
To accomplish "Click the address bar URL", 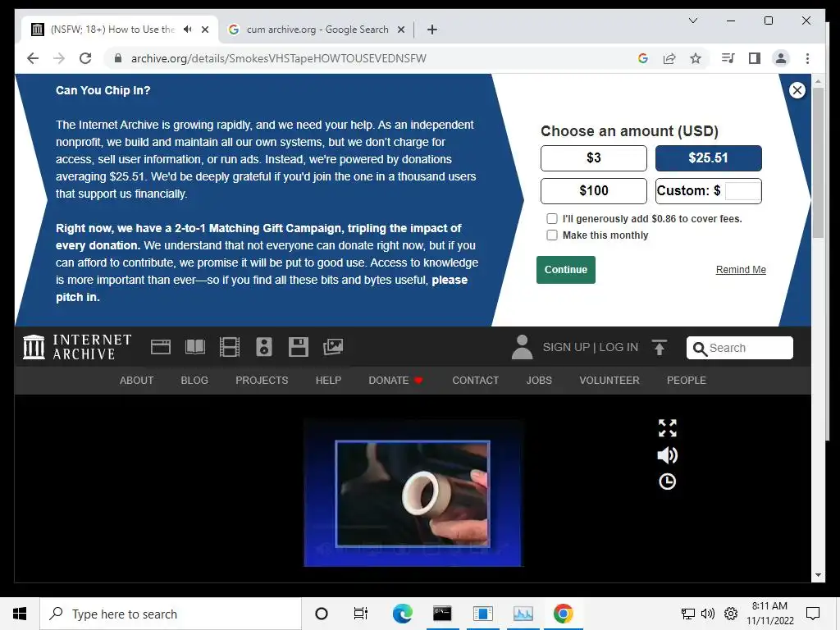I will click(279, 58).
